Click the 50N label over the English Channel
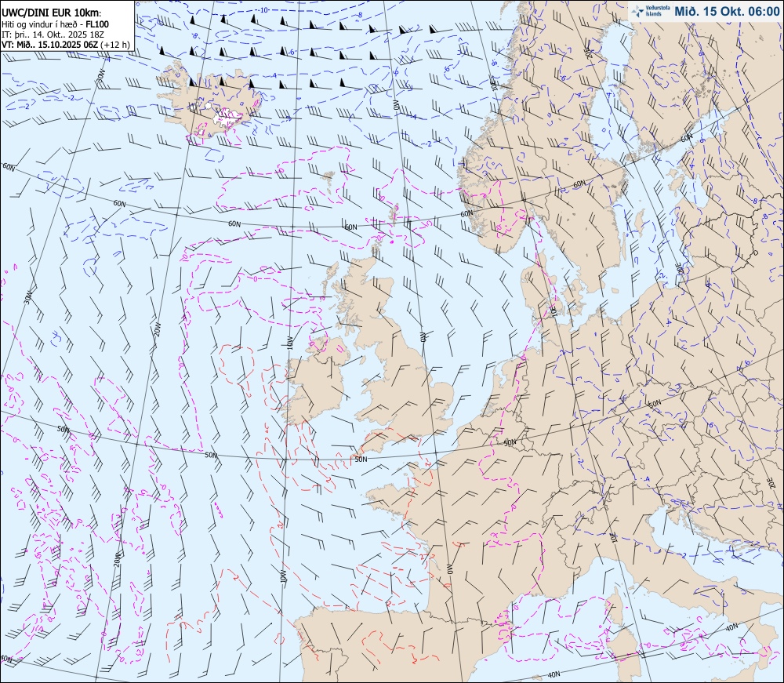The width and height of the screenshot is (784, 683). (x=361, y=459)
